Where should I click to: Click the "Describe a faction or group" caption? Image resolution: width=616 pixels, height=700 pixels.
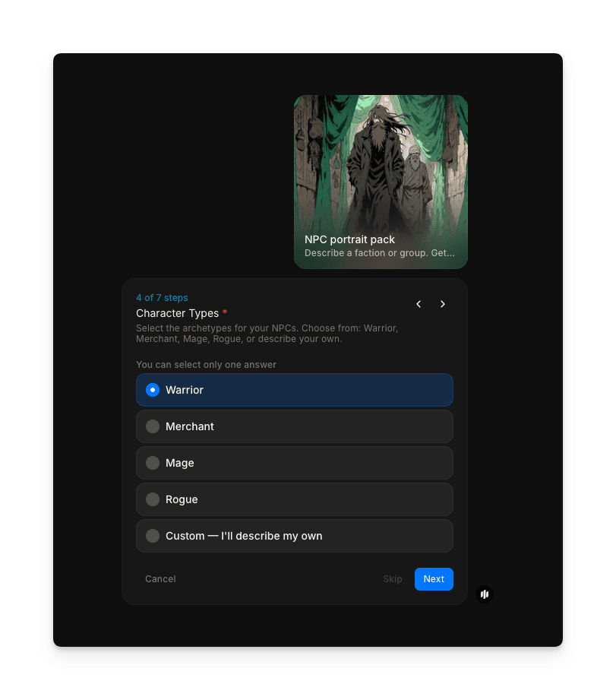click(x=379, y=253)
